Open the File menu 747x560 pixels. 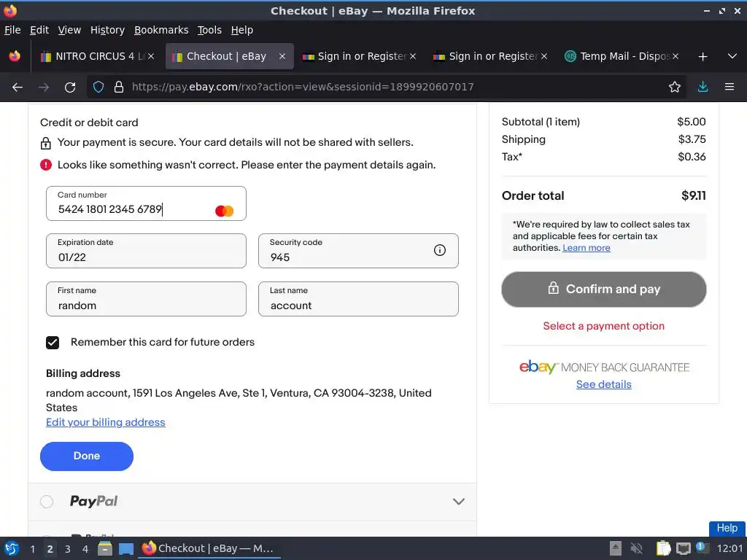point(12,30)
